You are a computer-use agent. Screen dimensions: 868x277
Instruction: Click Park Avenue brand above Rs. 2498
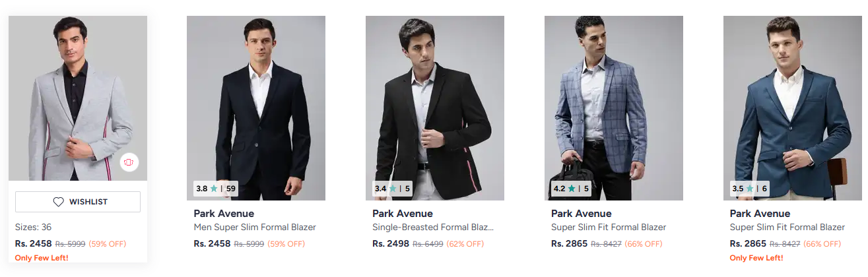coord(403,214)
